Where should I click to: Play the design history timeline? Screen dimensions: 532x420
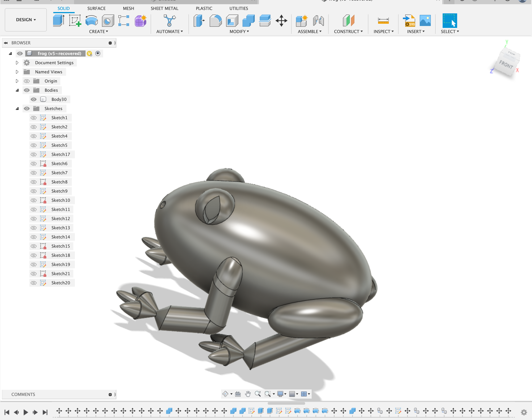coord(26,412)
